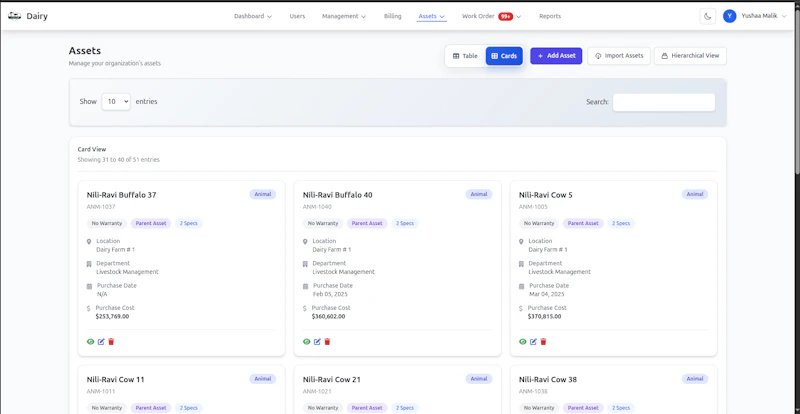Open Hierarchical View
This screenshot has width=800, height=414.
(690, 56)
